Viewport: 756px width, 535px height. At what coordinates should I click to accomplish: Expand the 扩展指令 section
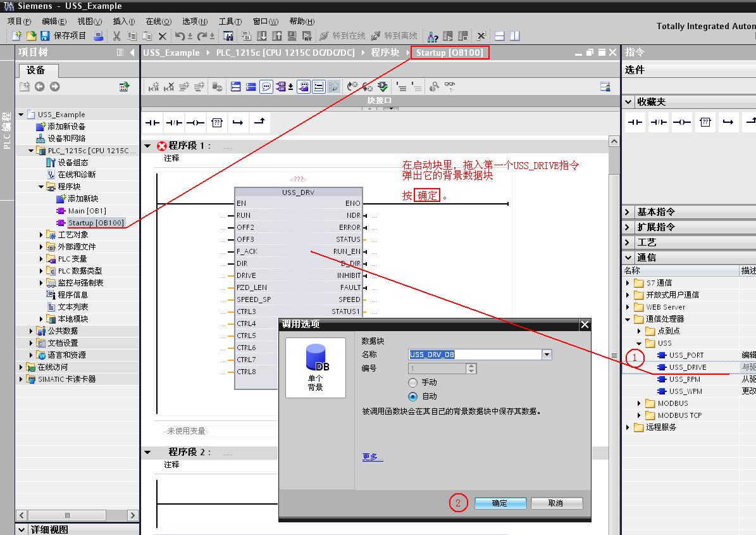pos(628,227)
